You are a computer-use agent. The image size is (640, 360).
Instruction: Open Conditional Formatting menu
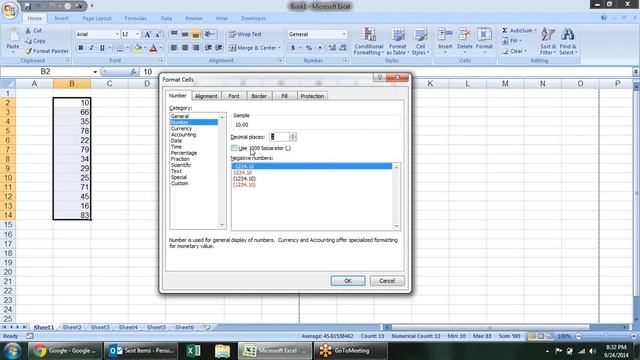point(368,41)
